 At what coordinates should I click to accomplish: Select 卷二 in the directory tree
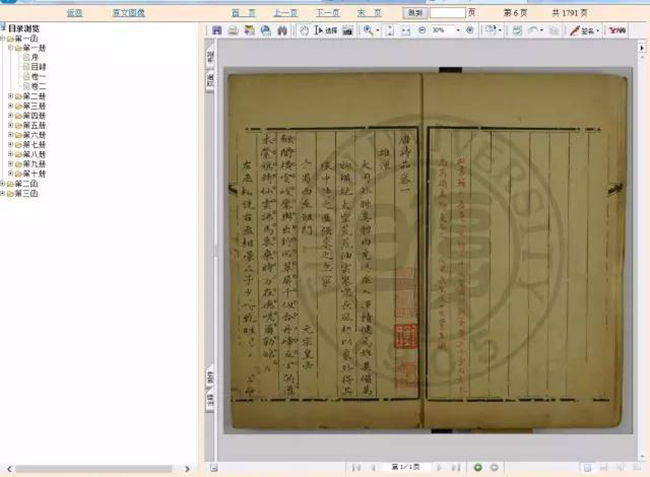tap(39, 86)
